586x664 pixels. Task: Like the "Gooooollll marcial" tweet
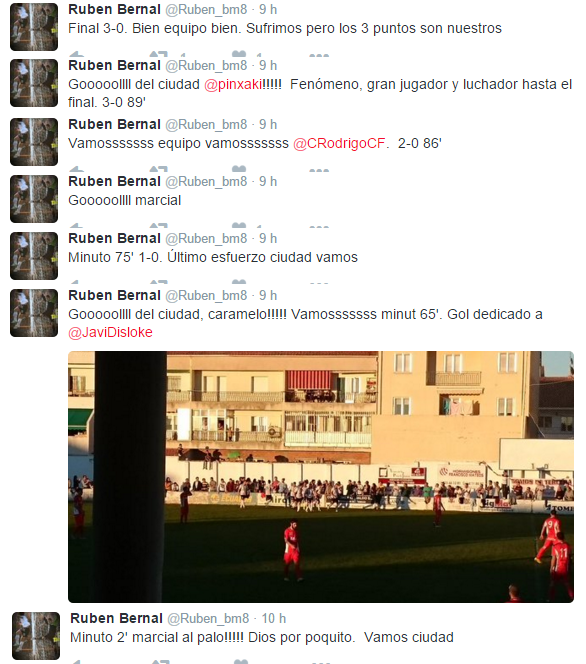(239, 225)
